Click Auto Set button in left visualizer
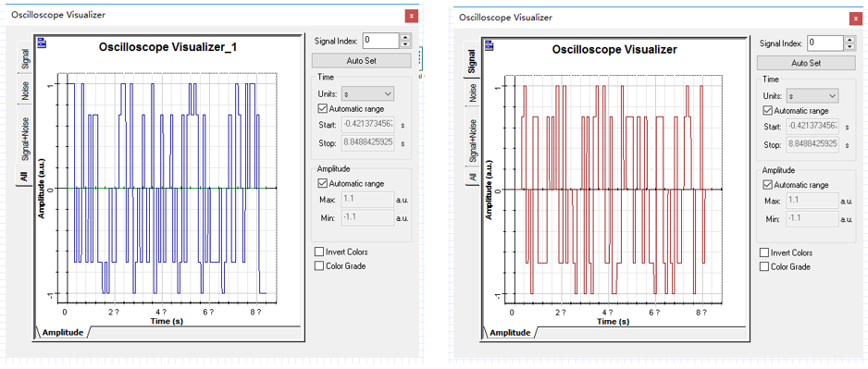 (362, 60)
